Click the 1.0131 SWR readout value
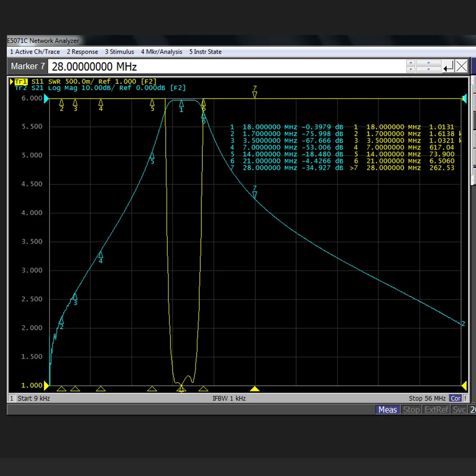This screenshot has width=476, height=476. click(441, 127)
